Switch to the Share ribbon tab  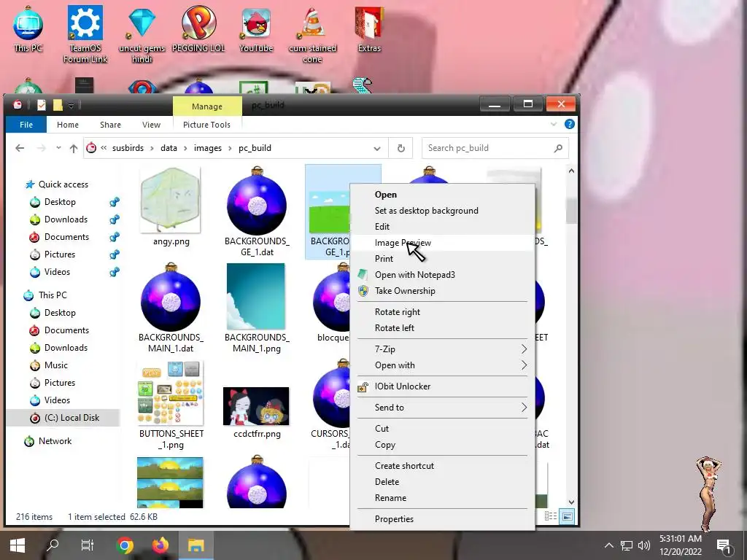point(111,124)
